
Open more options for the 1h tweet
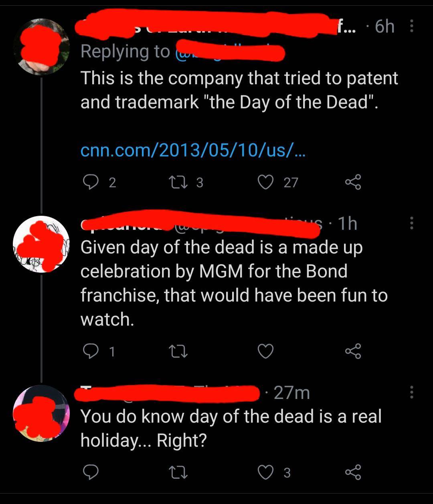pos(411,223)
